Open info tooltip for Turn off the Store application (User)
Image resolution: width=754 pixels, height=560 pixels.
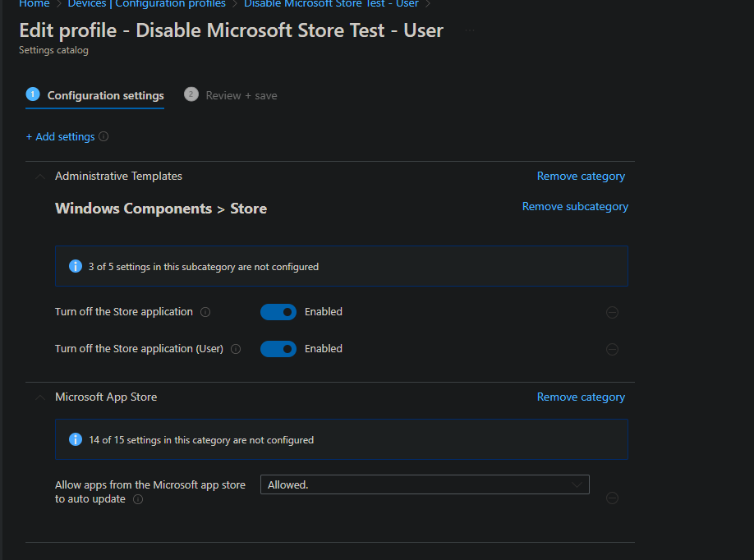(236, 349)
